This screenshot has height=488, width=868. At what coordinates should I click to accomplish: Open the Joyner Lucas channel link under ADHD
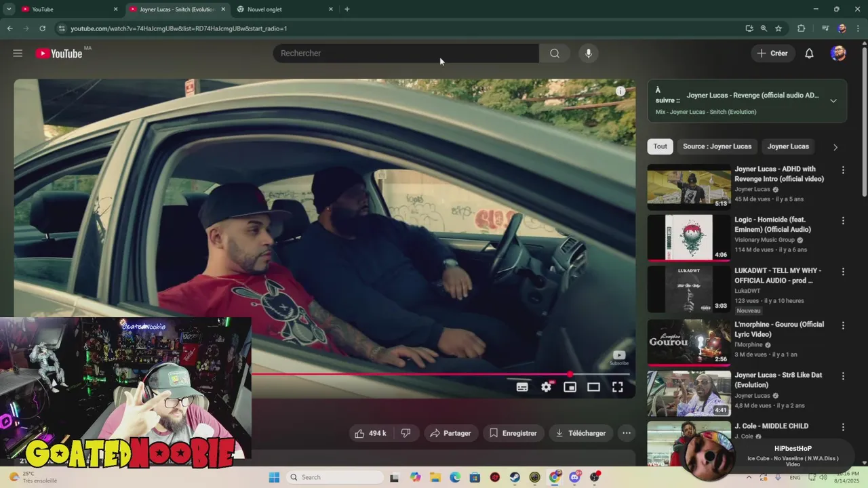[x=752, y=189]
